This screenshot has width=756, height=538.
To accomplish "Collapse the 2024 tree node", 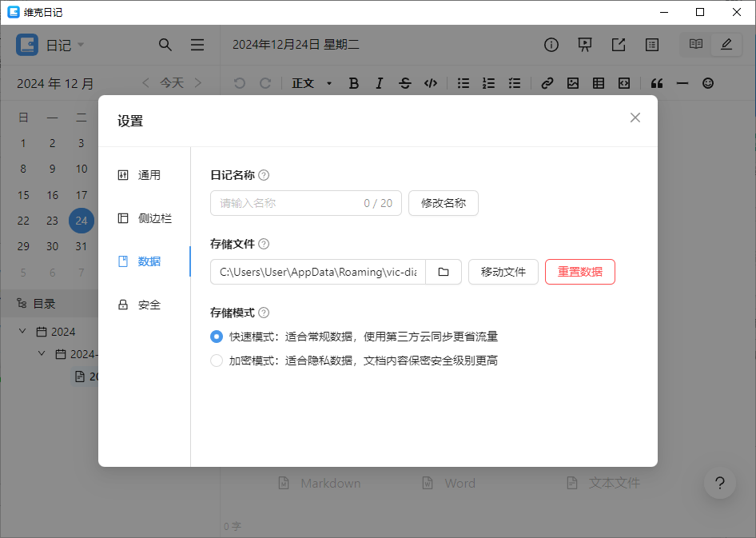I will tap(22, 331).
